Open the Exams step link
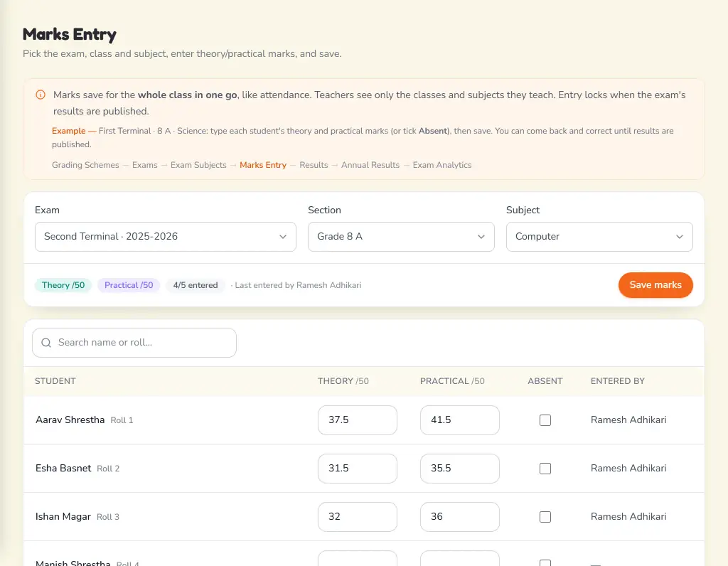 145,165
